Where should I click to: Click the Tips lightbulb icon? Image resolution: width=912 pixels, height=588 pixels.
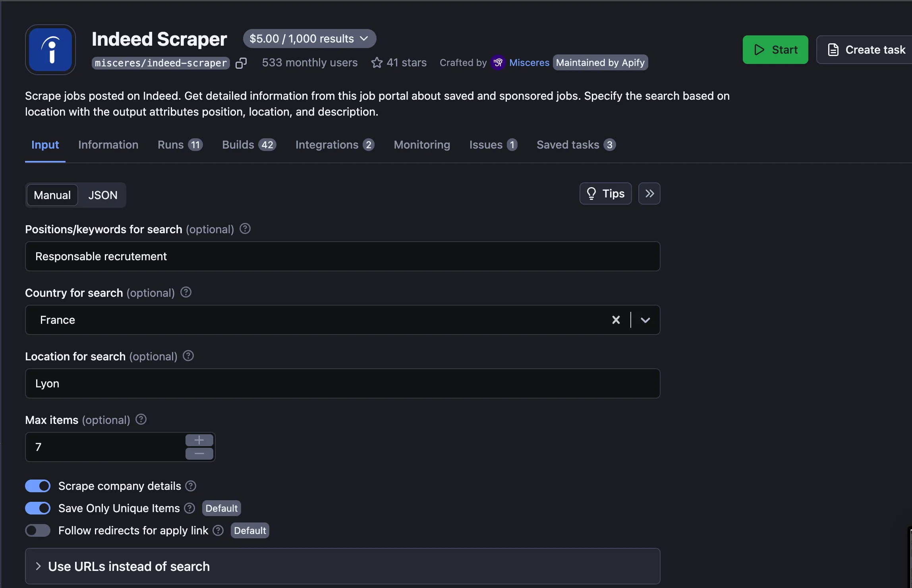591,193
